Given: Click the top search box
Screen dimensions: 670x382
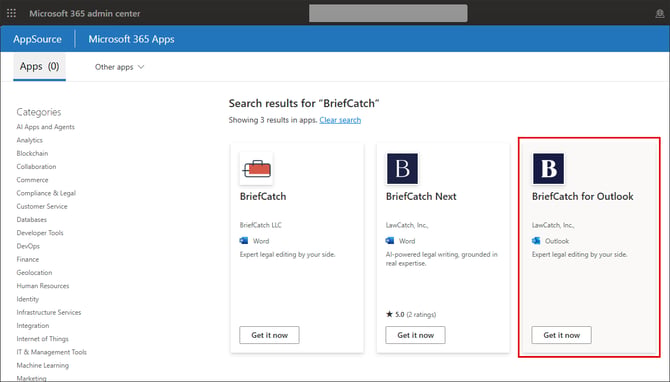Looking at the screenshot, I should 388,13.
